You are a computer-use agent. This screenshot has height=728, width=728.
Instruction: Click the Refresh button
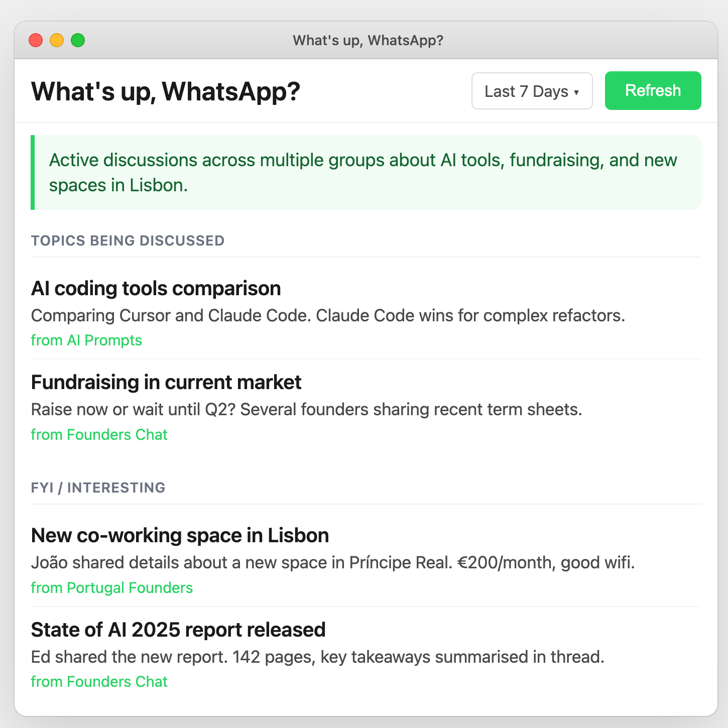pos(653,91)
